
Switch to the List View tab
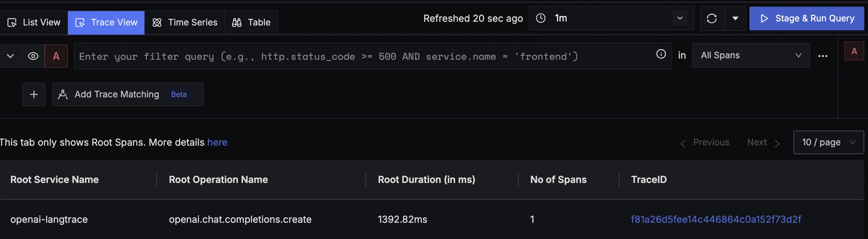tap(34, 22)
